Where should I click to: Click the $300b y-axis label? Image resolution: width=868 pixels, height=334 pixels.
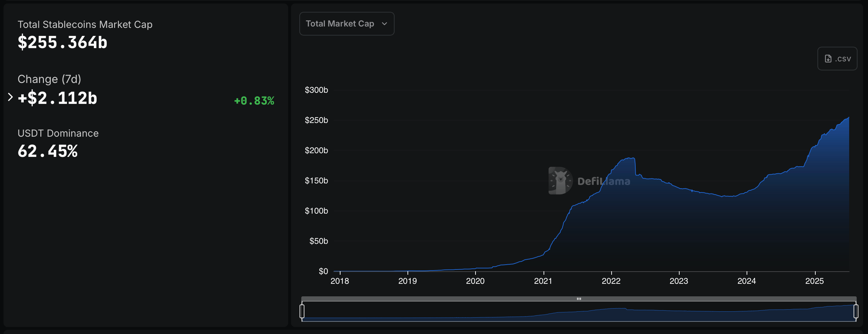pyautogui.click(x=316, y=90)
